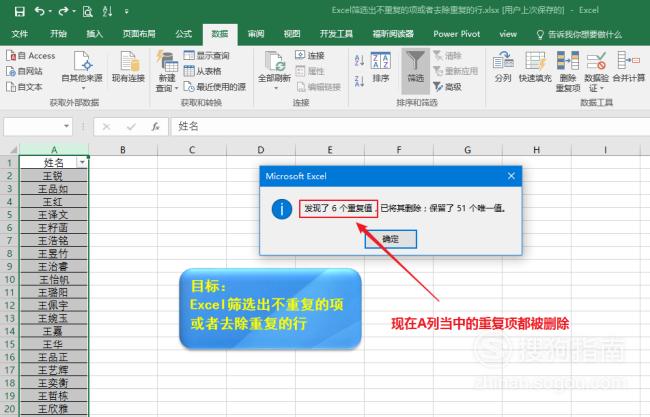Click the 确定 button in the dialog
This screenshot has width=650, height=417.
click(x=390, y=239)
